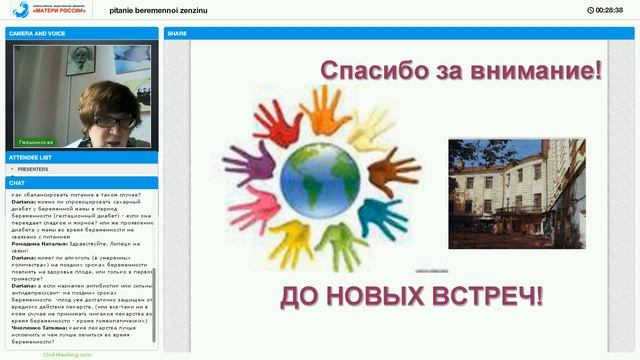The image size is (640, 360).
Task: Click the first chat line ending 'в таком случае?'
Action: 76,195
